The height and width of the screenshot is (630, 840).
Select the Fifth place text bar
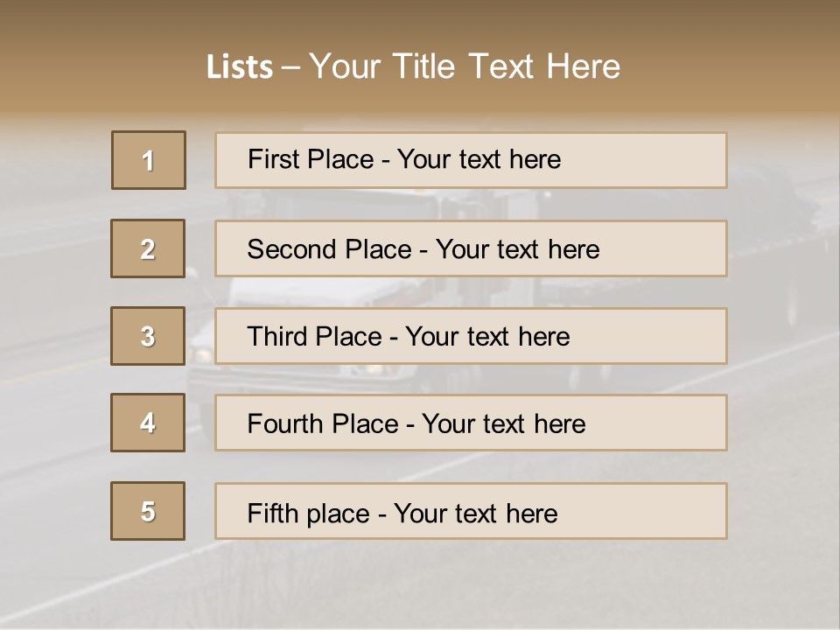pos(471,510)
